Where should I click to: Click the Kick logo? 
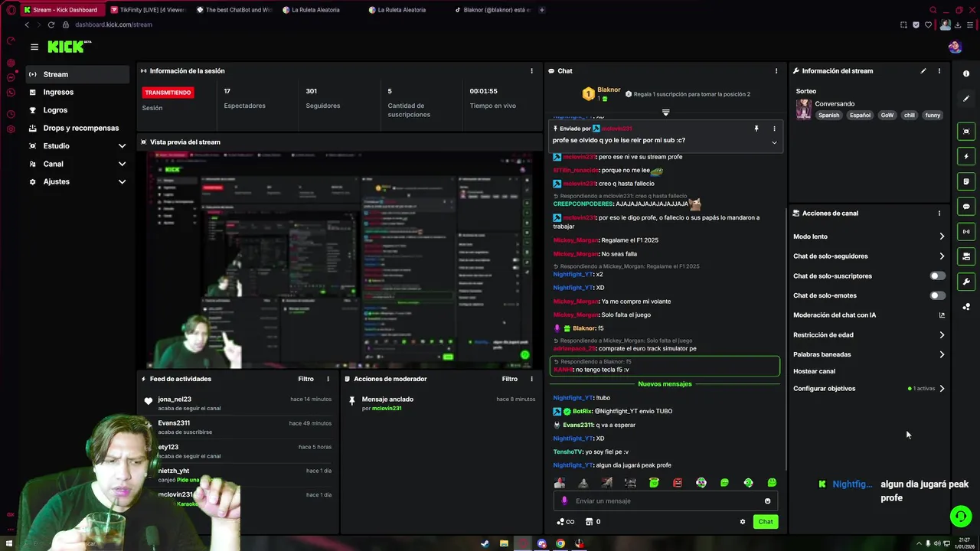[69, 47]
